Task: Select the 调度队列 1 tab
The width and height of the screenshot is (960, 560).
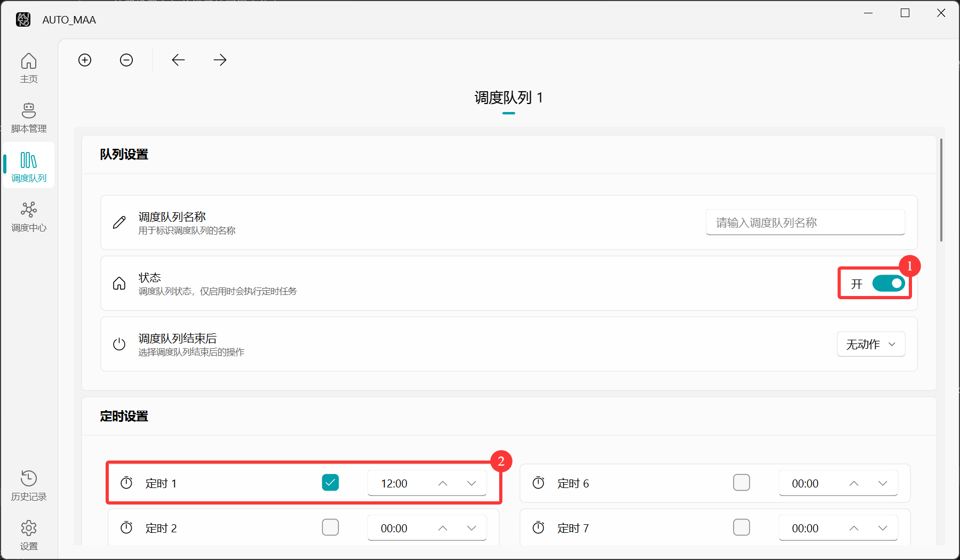Action: click(x=508, y=98)
